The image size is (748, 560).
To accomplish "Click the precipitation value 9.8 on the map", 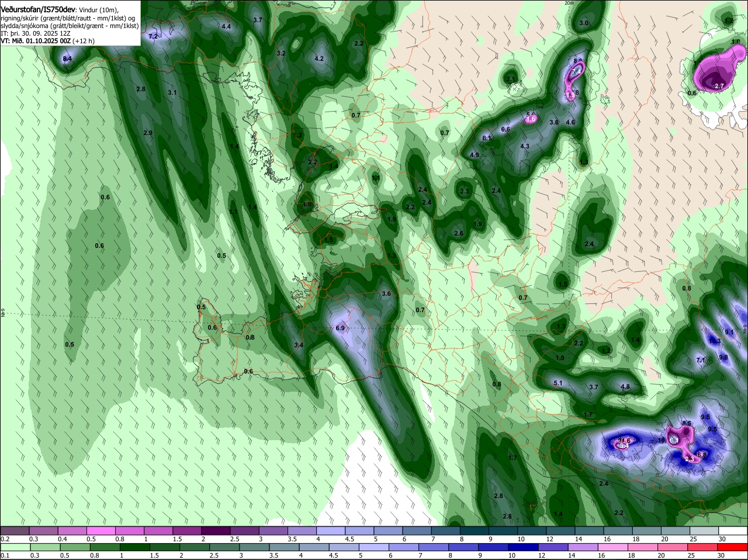I will pyautogui.click(x=723, y=357).
